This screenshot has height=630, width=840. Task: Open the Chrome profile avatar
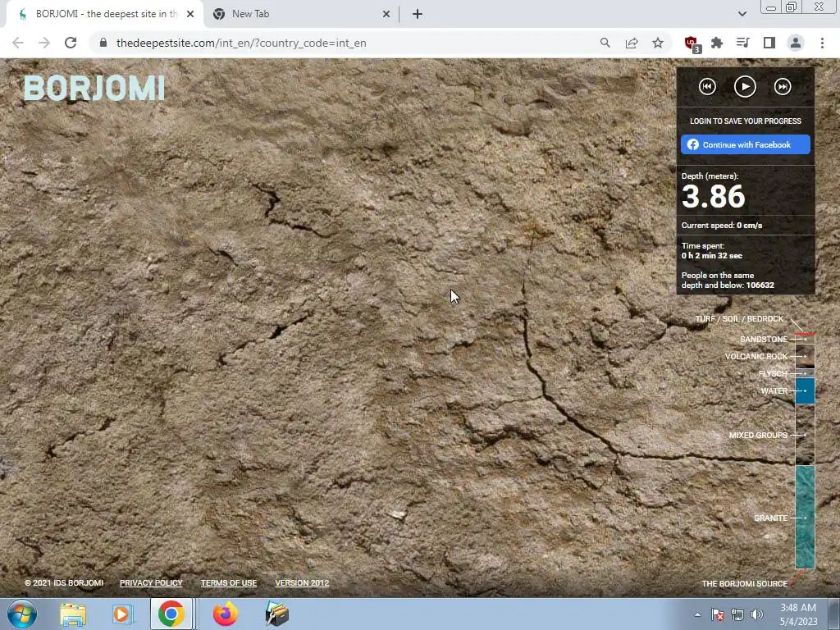coord(796,43)
